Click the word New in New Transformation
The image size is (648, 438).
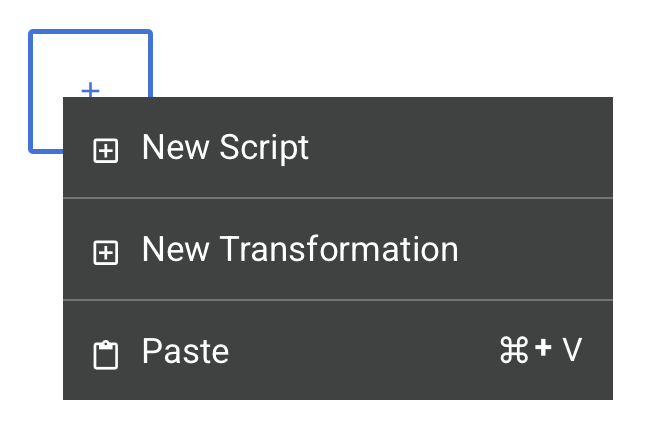[175, 249]
